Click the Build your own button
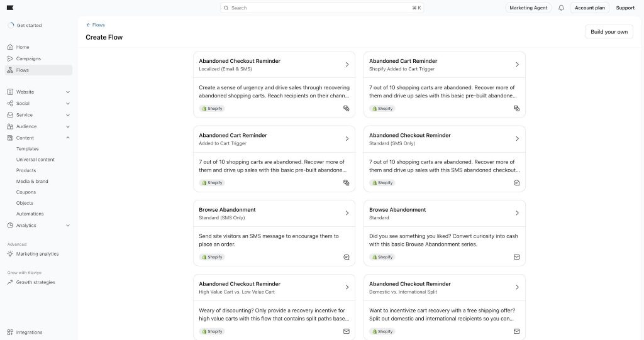Screen dimensions: 644x340 [x=609, y=32]
